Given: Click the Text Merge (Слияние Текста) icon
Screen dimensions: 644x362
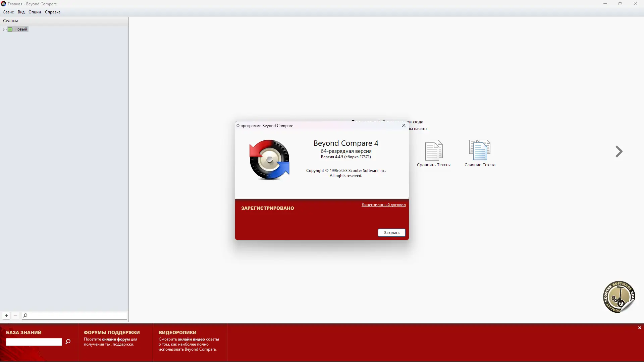Looking at the screenshot, I should (480, 150).
